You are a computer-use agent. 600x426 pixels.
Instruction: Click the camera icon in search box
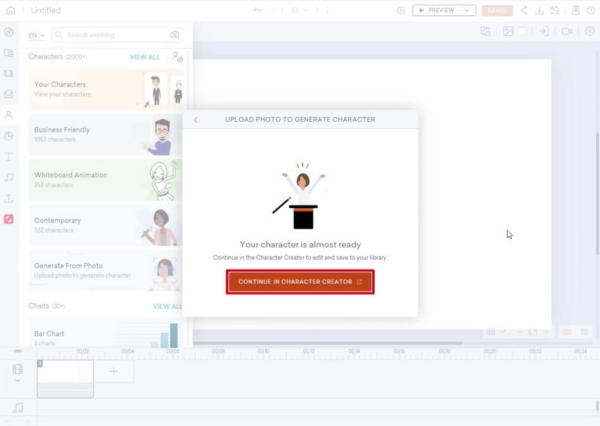point(174,35)
